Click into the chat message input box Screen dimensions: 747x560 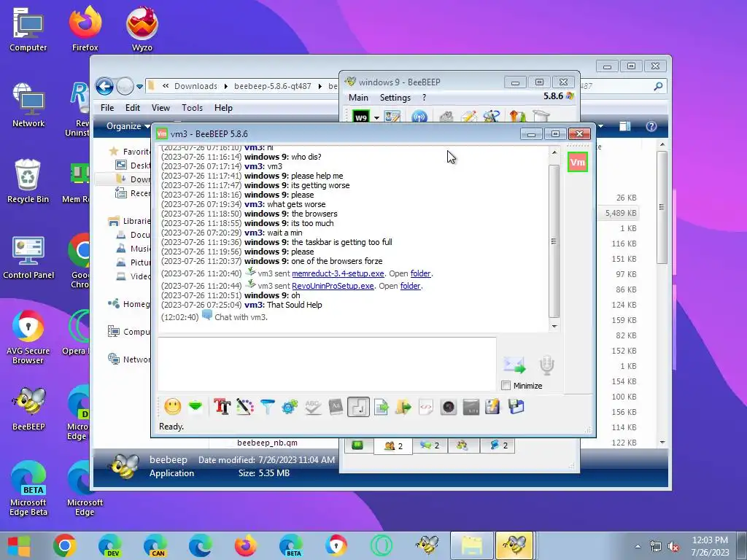point(327,364)
